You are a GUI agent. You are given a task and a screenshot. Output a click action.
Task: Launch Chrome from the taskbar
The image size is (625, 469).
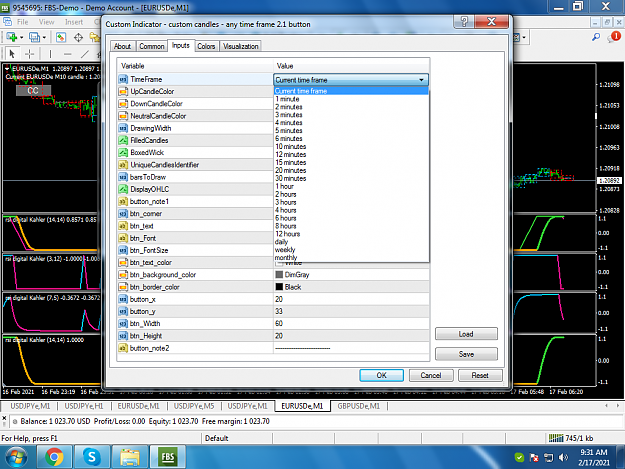pos(54,457)
